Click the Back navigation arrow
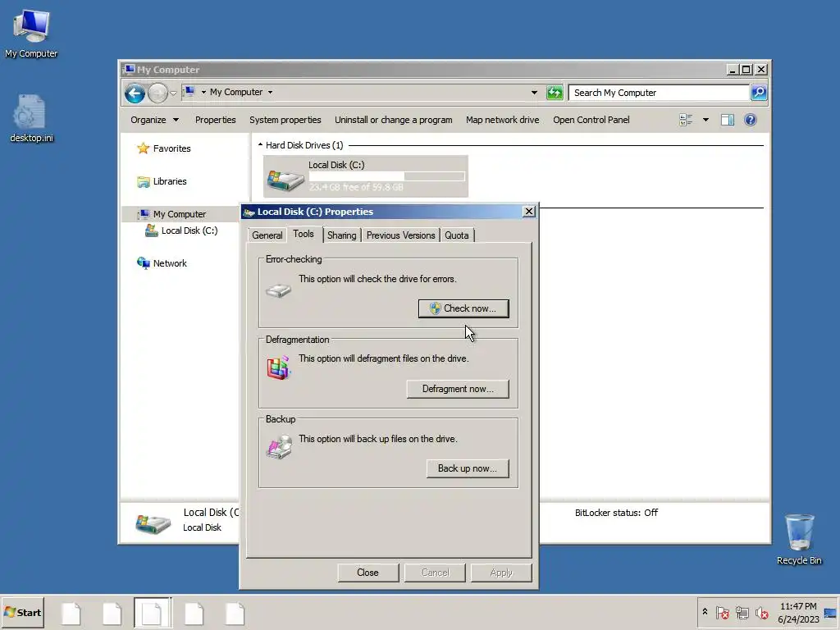 [135, 94]
